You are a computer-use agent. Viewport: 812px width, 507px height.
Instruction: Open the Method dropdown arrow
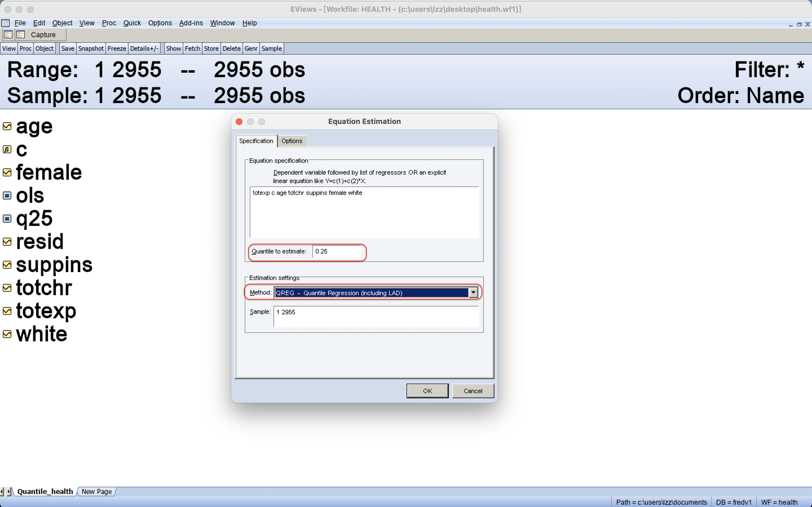point(473,292)
